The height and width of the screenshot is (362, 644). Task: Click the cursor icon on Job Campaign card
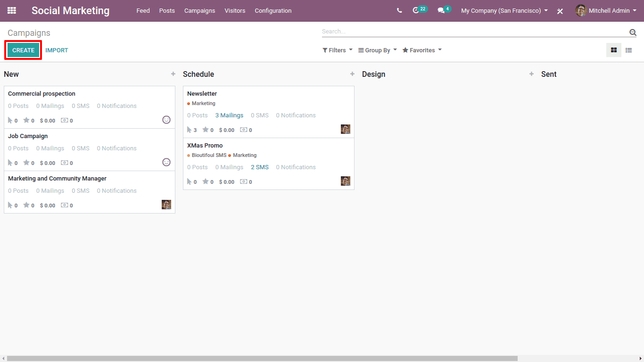point(10,163)
